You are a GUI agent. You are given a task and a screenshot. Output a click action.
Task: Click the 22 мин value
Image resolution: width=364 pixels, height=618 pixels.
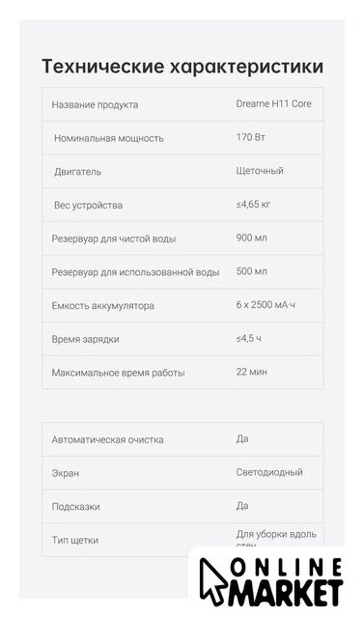[x=251, y=372]
